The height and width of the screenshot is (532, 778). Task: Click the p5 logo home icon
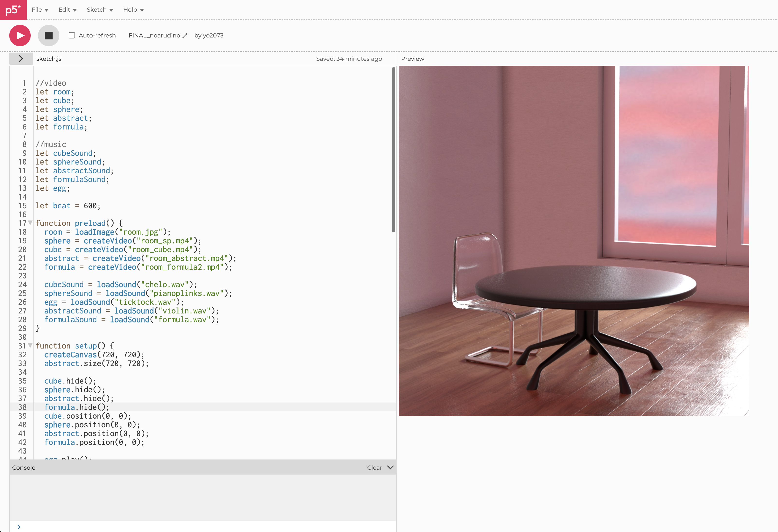[x=13, y=10]
